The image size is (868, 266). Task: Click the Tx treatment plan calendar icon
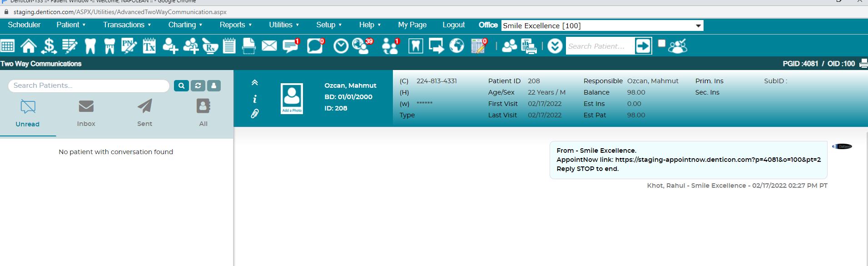click(149, 46)
